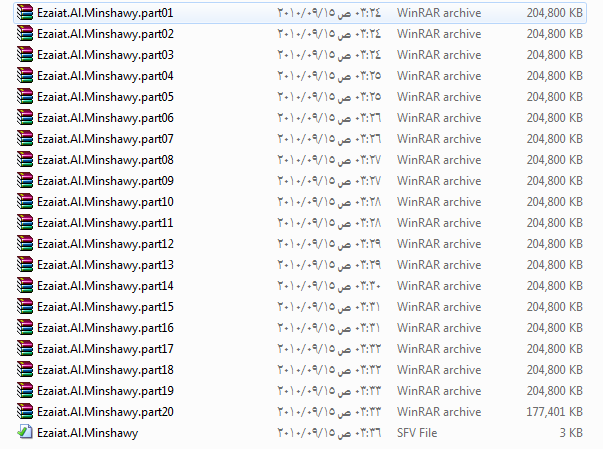Viewport: 603px width, 449px height.
Task: Select the file name Ezaiat.Al.Minshawy.part17
Action: pos(105,349)
